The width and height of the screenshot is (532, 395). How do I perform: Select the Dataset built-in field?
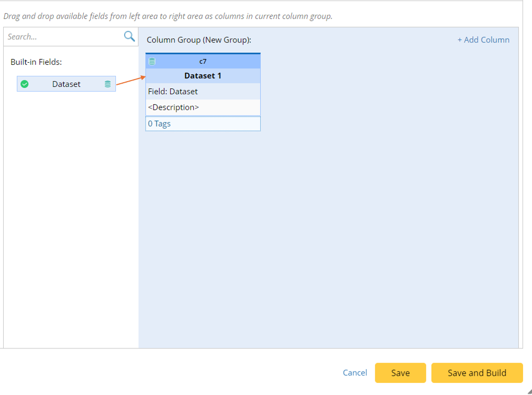click(66, 84)
